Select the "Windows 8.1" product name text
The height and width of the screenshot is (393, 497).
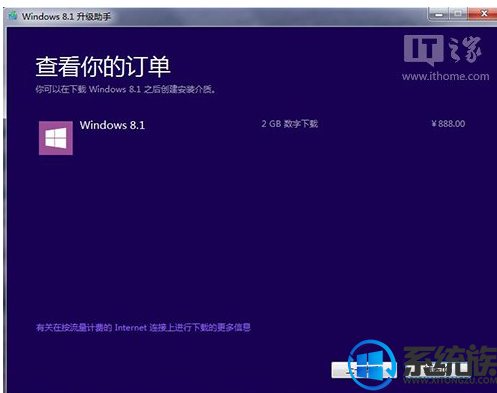pos(112,125)
